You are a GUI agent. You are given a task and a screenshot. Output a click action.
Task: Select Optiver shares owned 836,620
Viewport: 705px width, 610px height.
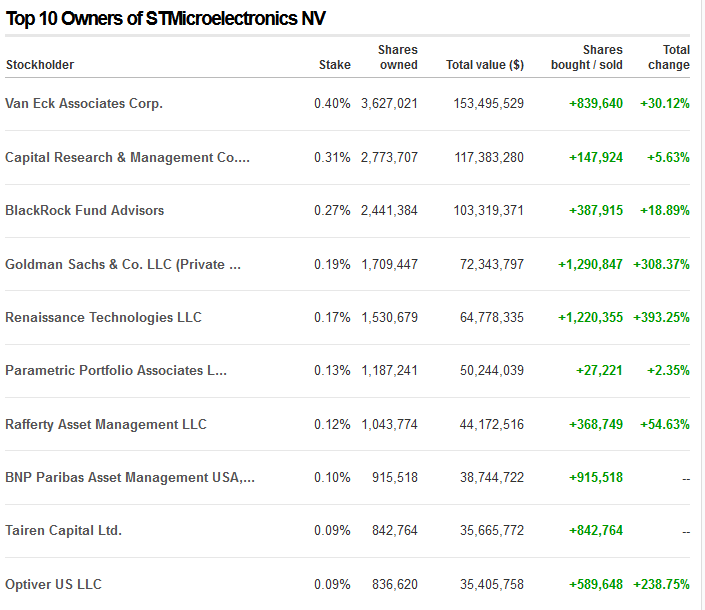tap(395, 584)
